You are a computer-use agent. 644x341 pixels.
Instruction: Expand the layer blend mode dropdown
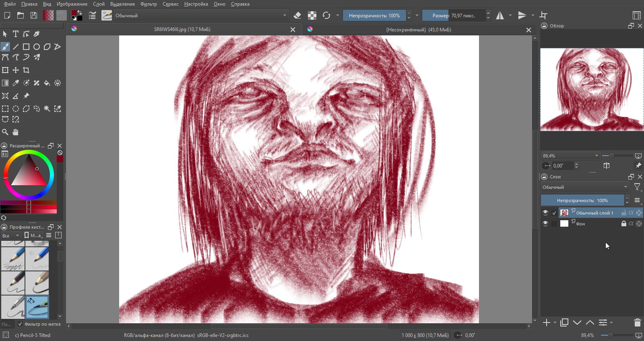585,187
